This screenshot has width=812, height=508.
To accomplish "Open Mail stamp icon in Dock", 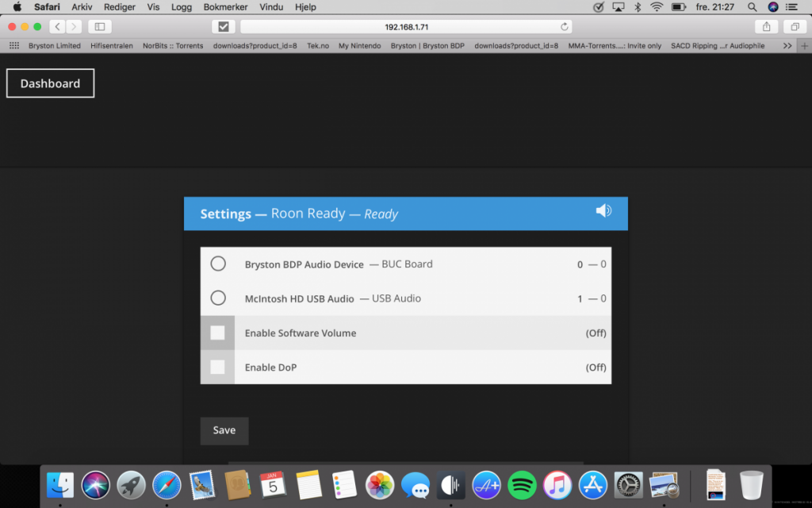I will 202,485.
